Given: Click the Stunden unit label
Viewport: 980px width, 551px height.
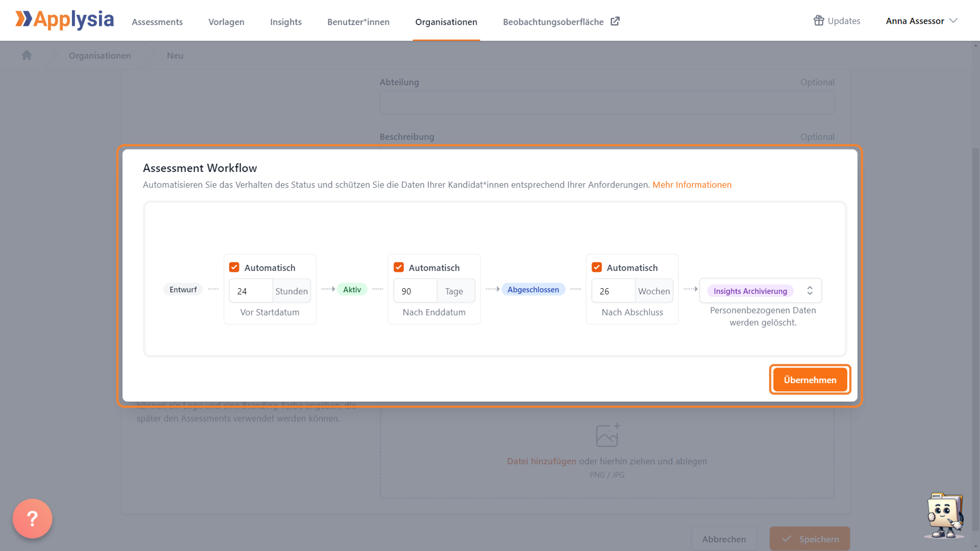Looking at the screenshot, I should point(291,291).
